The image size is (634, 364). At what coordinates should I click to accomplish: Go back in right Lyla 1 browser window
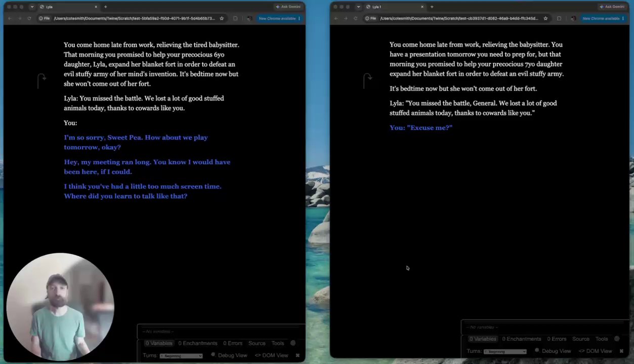[336, 18]
